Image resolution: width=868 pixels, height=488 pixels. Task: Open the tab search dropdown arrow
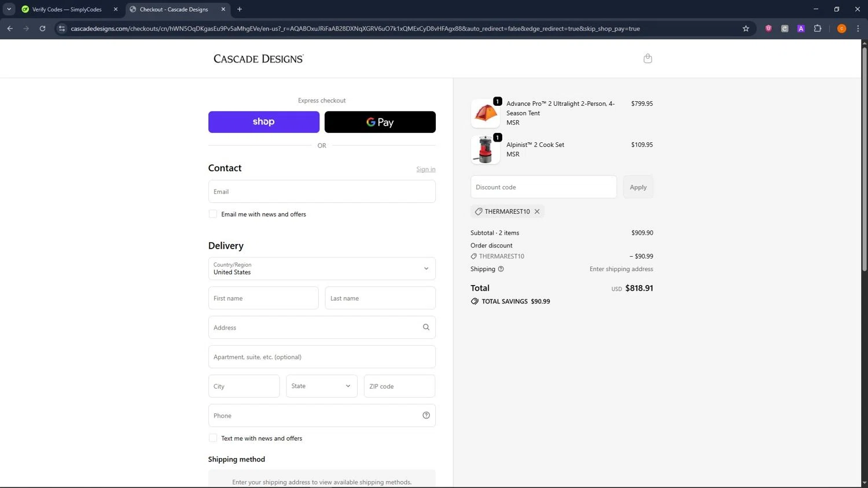pos(9,9)
